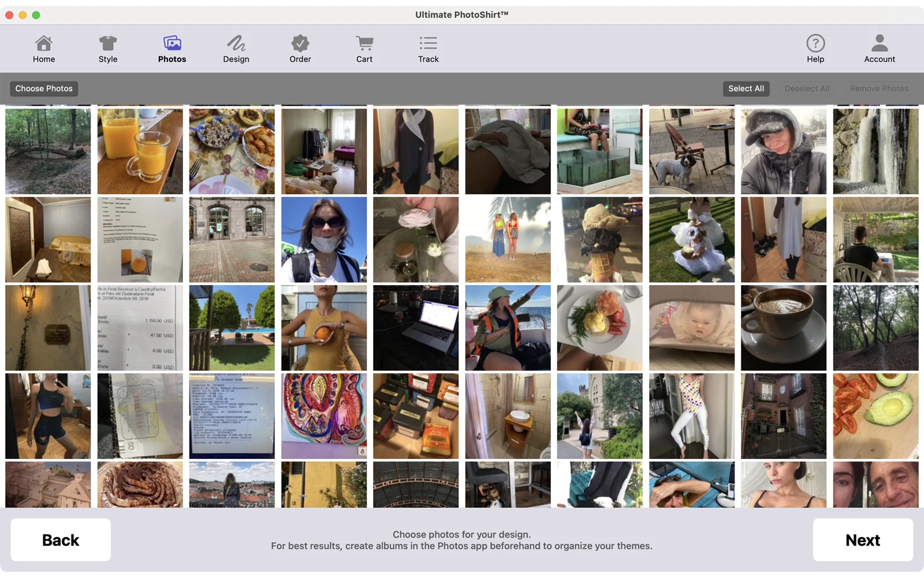Select the swimming pool garden photo

pos(232,328)
